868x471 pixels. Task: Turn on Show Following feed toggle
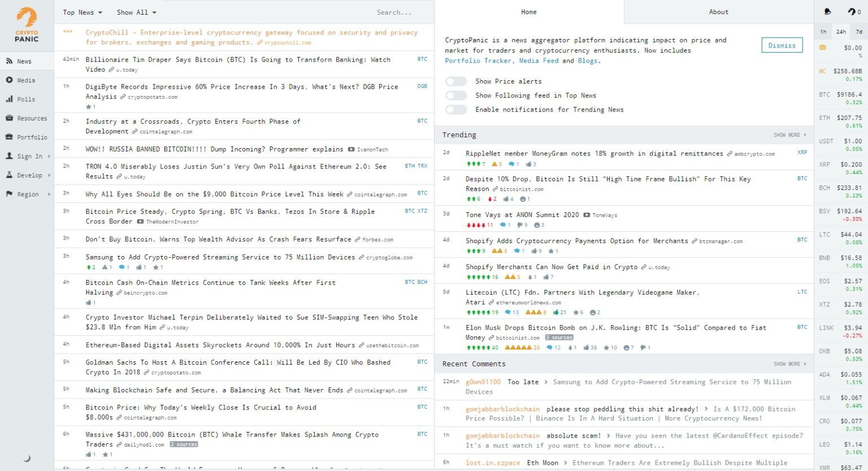click(456, 96)
